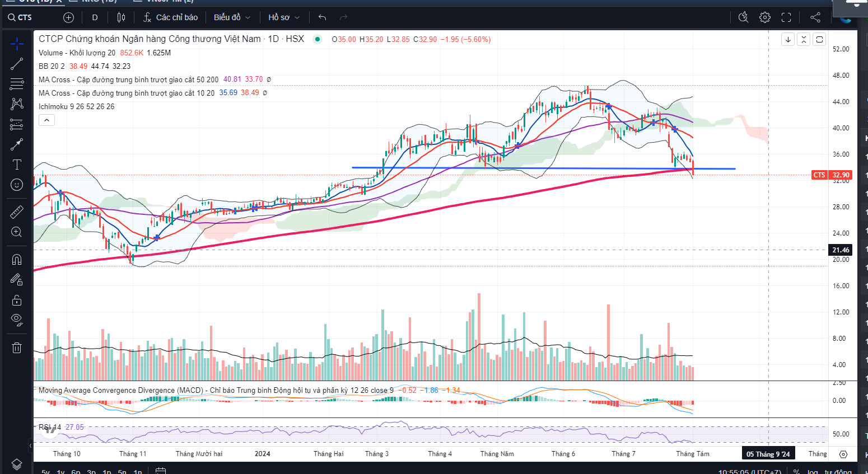Viewport: 868px width, 474px height.
Task: Select the crosshair cursor tool
Action: pyautogui.click(x=17, y=44)
